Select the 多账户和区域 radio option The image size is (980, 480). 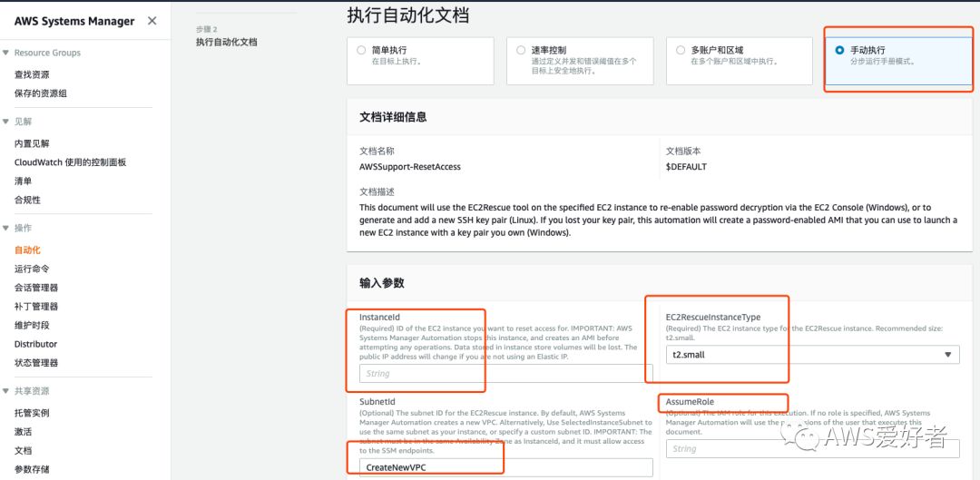pos(681,50)
